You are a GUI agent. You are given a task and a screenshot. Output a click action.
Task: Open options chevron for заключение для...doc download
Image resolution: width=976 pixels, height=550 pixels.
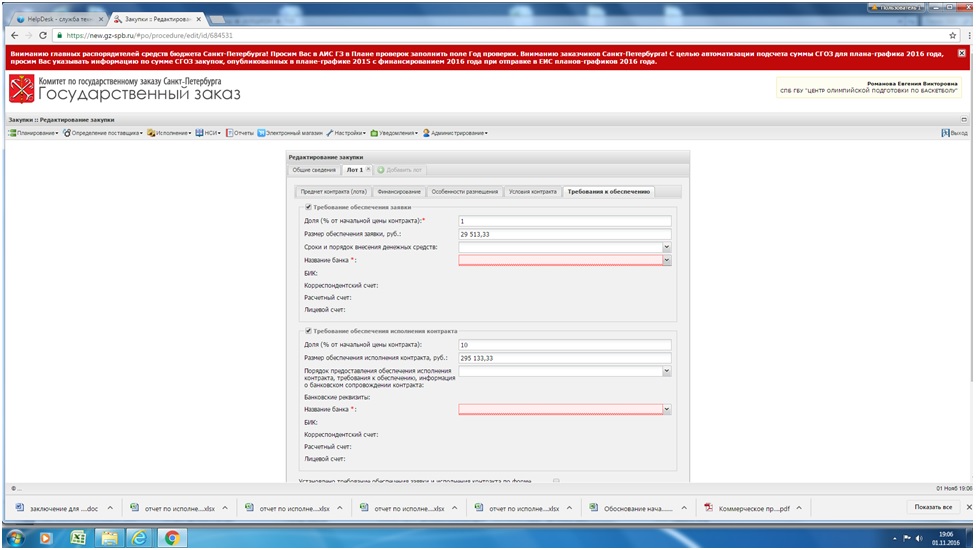110,508
